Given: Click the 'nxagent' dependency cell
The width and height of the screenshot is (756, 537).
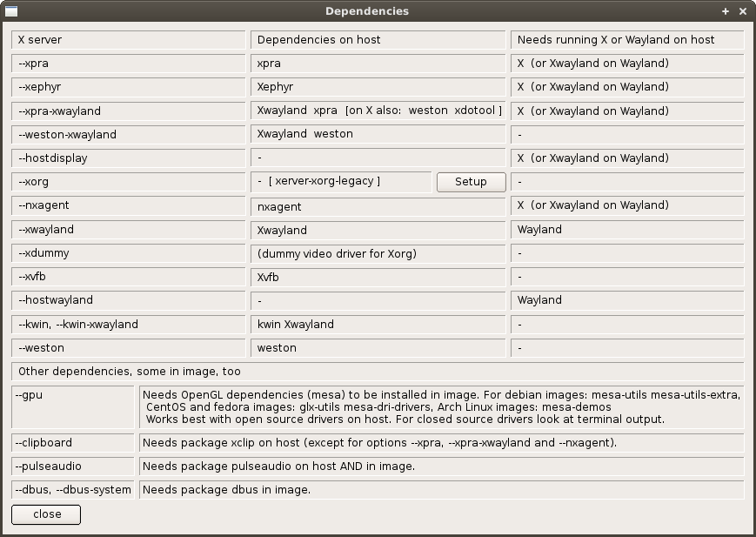Looking at the screenshot, I should click(378, 206).
